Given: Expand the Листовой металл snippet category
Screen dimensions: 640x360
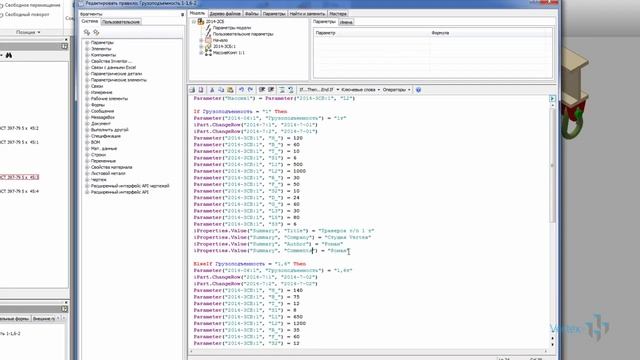Looking at the screenshot, I should click(87, 173).
